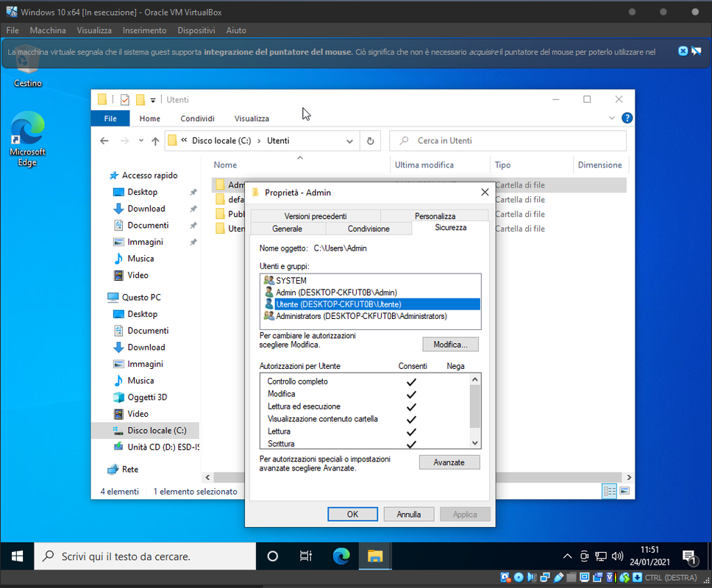
Task: Click the clock showing 11:51
Action: [649, 550]
